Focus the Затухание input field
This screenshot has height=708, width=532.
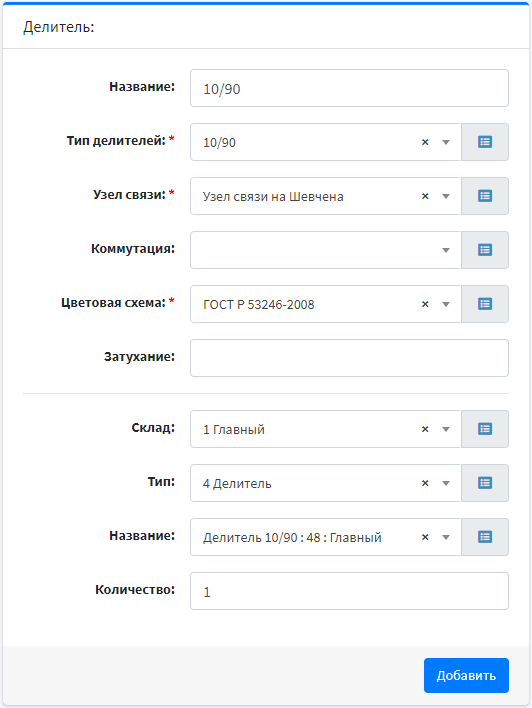[349, 358]
